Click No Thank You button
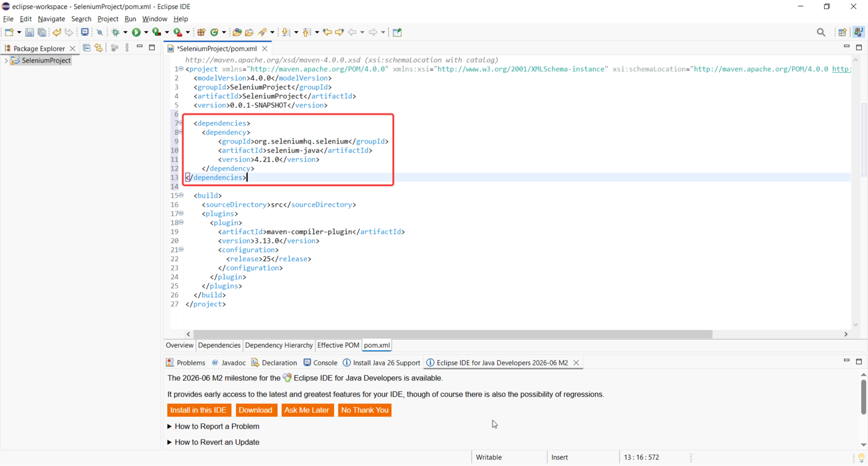The image size is (868, 466). (365, 410)
